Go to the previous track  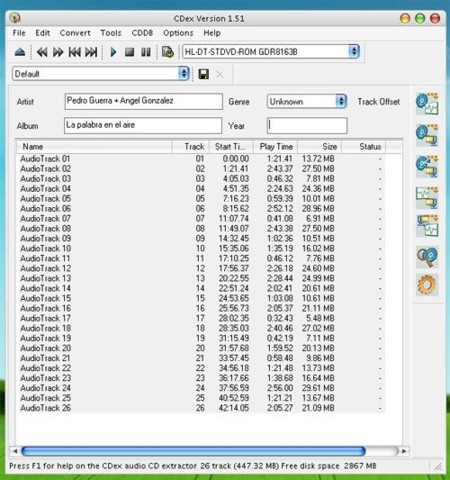[x=74, y=52]
